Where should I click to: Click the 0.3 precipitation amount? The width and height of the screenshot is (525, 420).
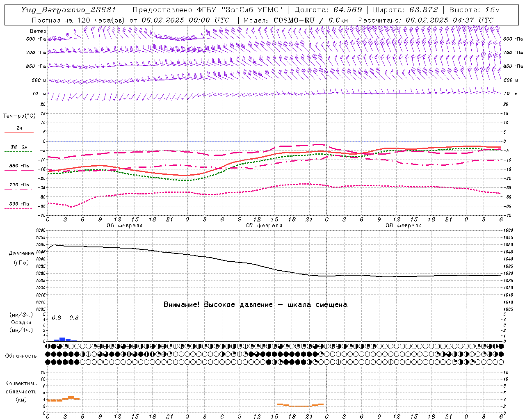point(74,318)
